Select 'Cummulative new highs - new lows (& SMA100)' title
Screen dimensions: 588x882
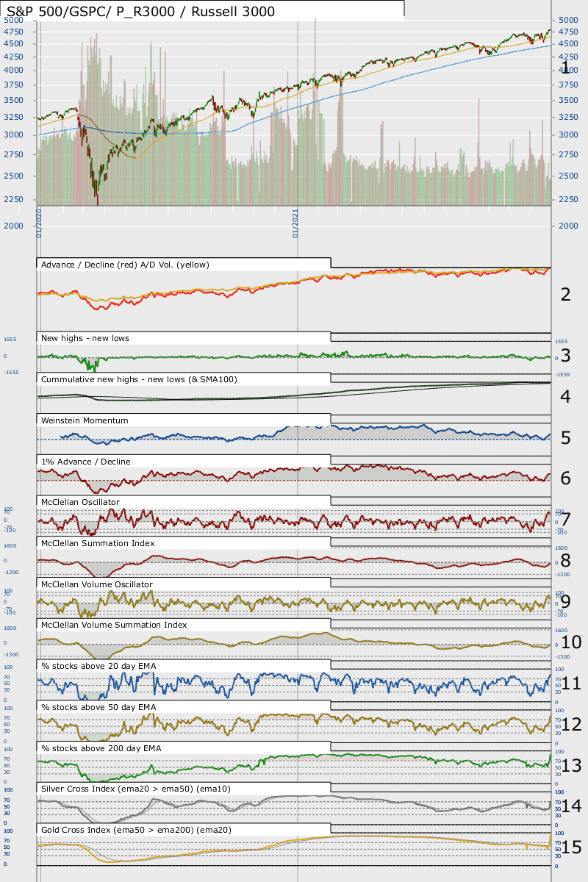pos(139,379)
